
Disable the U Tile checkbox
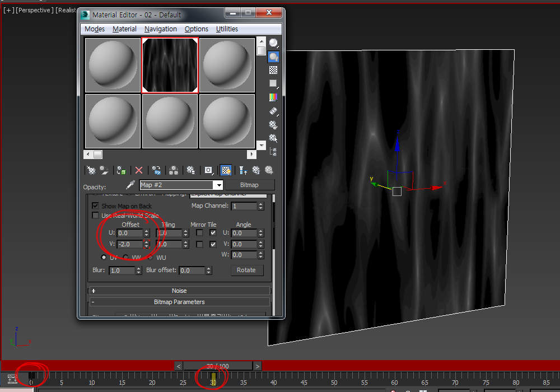213,233
